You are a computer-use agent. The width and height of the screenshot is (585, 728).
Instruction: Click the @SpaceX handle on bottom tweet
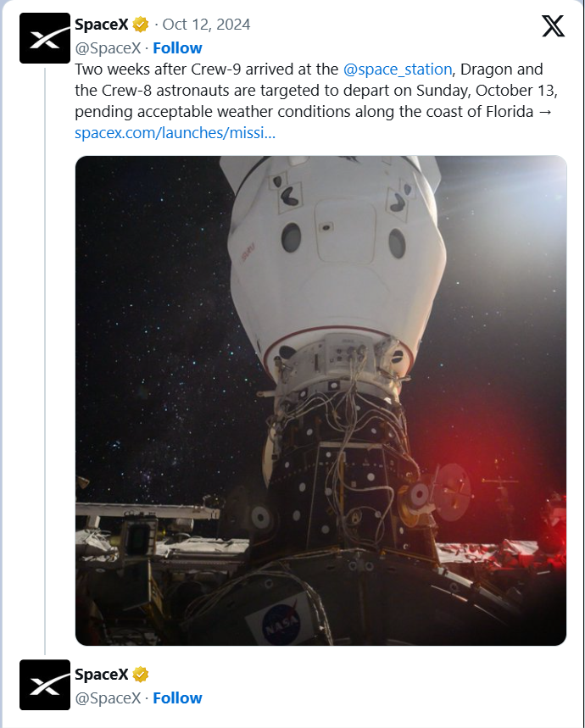pos(108,698)
